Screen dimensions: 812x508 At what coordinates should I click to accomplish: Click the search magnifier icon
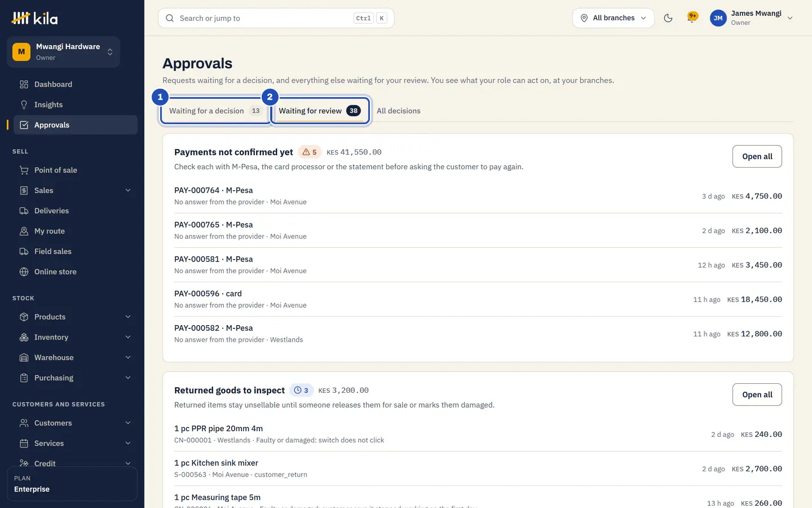click(x=170, y=18)
